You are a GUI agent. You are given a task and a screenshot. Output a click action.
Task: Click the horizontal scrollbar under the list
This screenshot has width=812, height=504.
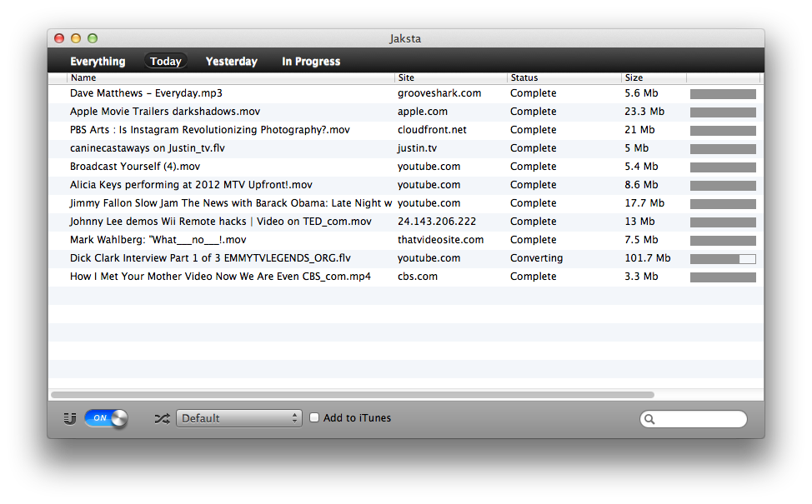(x=353, y=395)
